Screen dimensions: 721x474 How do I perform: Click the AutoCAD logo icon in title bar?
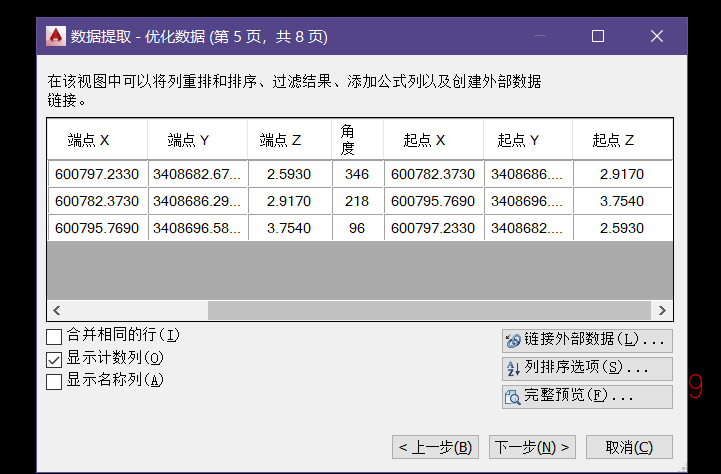coord(55,36)
